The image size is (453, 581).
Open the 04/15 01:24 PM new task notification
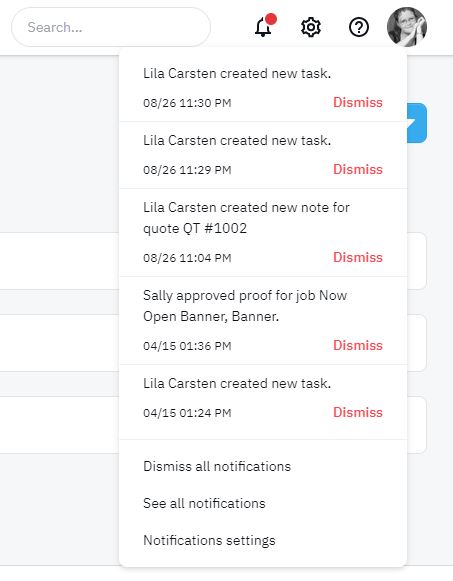pyautogui.click(x=237, y=384)
